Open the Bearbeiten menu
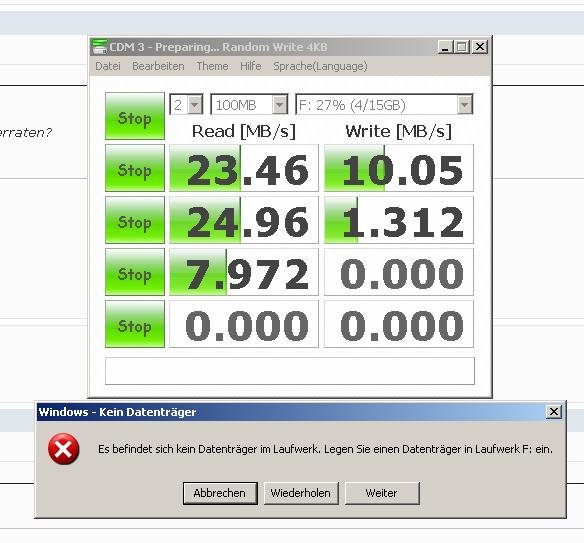Screen dimensions: 584x543 (158, 66)
